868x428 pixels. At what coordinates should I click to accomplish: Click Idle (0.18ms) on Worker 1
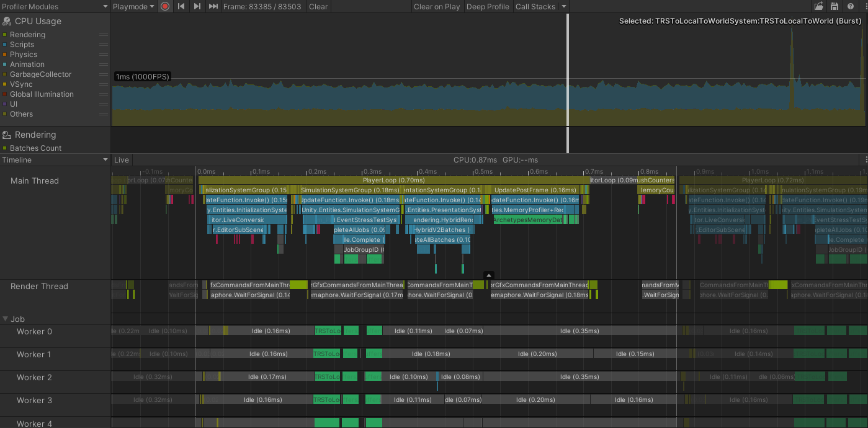pos(431,354)
